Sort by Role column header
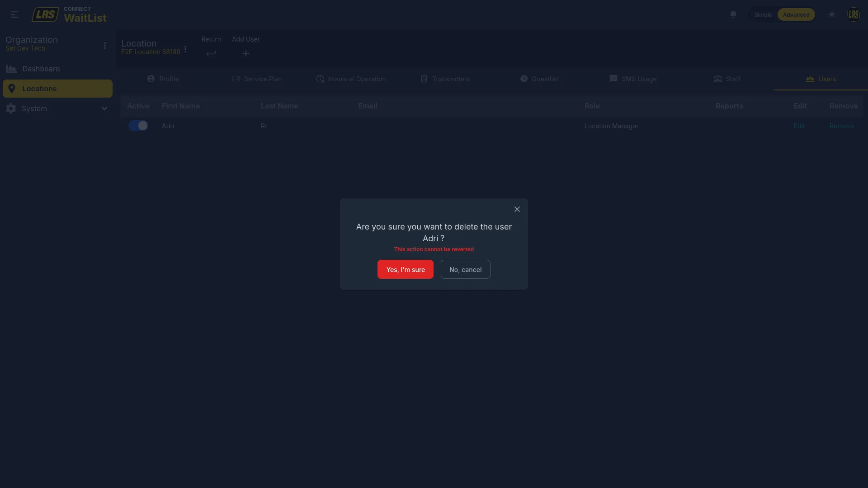This screenshot has width=868, height=488. [592, 106]
